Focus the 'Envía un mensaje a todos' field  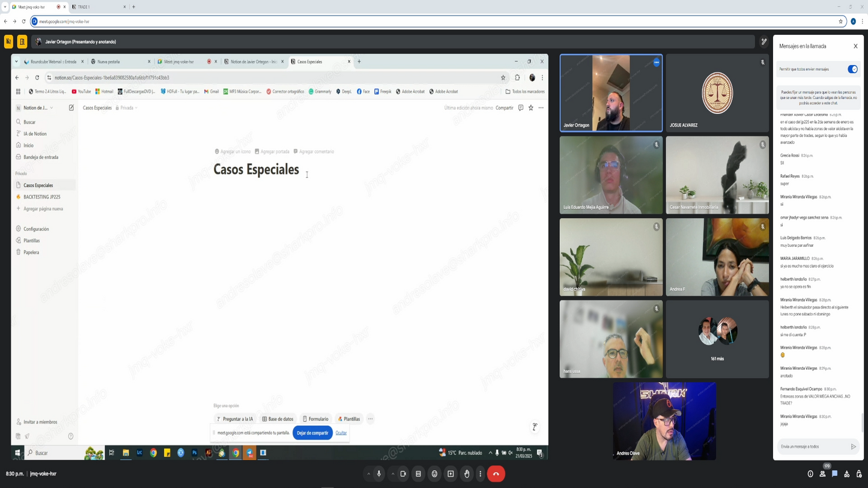point(813,447)
